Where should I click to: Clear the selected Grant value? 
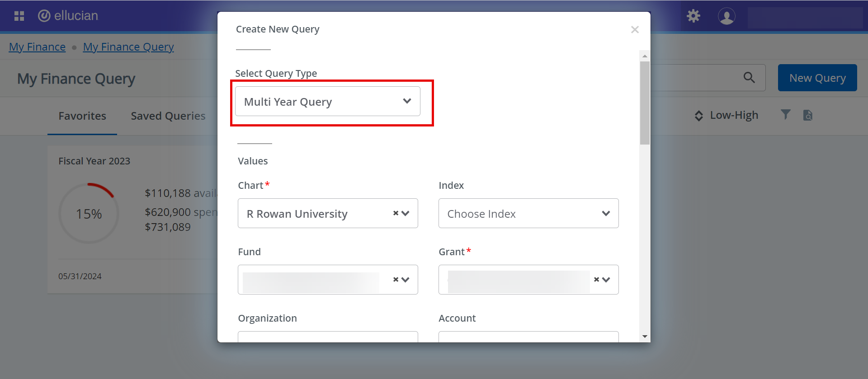[596, 280]
